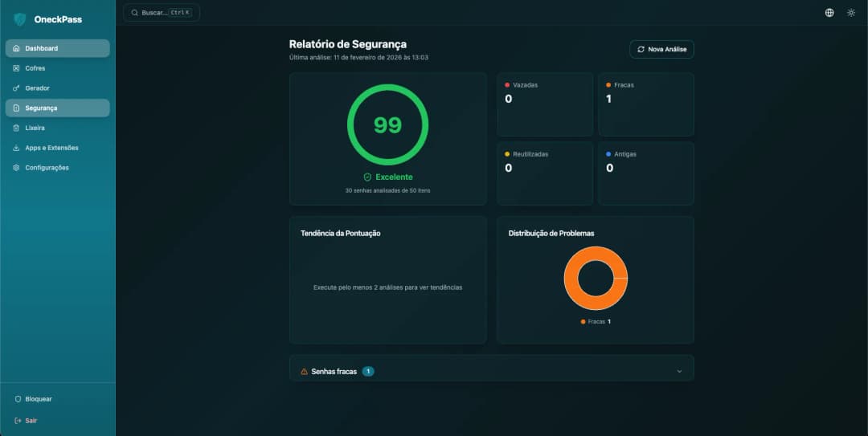Click the Buscar search field
Image resolution: width=868 pixels, height=436 pixels.
point(162,13)
